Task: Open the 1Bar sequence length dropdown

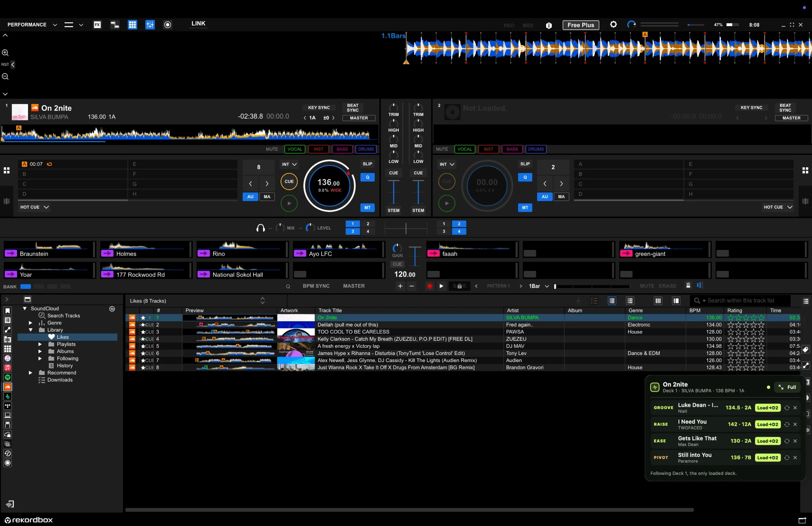Action: [x=539, y=286]
